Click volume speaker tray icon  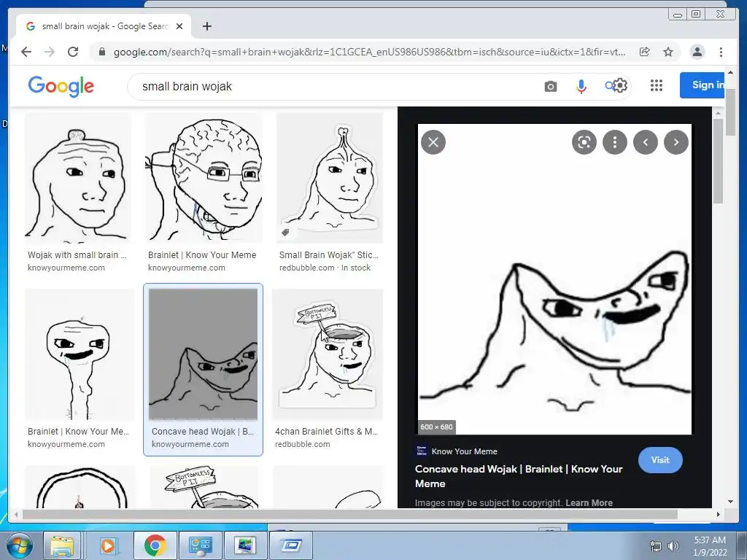(x=673, y=546)
